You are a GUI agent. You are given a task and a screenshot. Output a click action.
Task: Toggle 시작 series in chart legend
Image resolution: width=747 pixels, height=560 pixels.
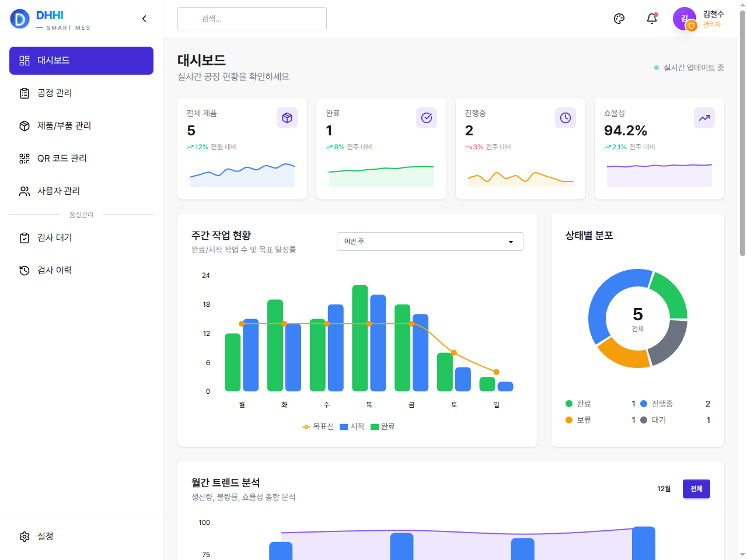(352, 426)
